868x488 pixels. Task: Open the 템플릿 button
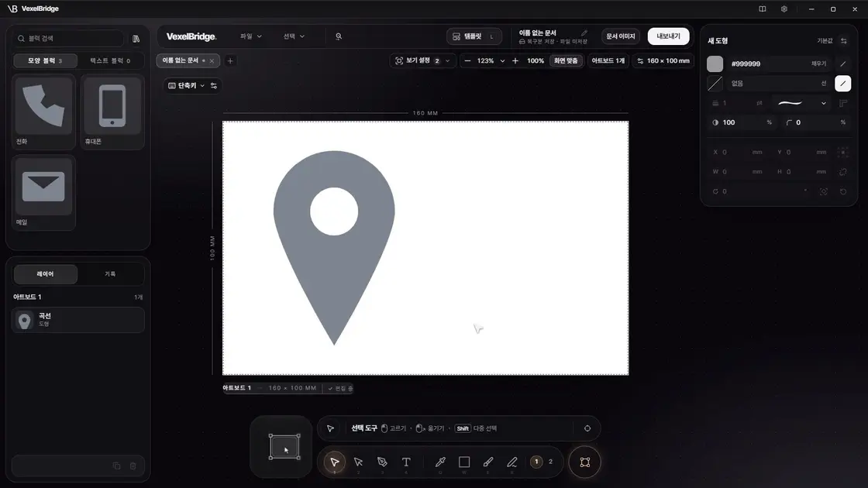pos(474,36)
